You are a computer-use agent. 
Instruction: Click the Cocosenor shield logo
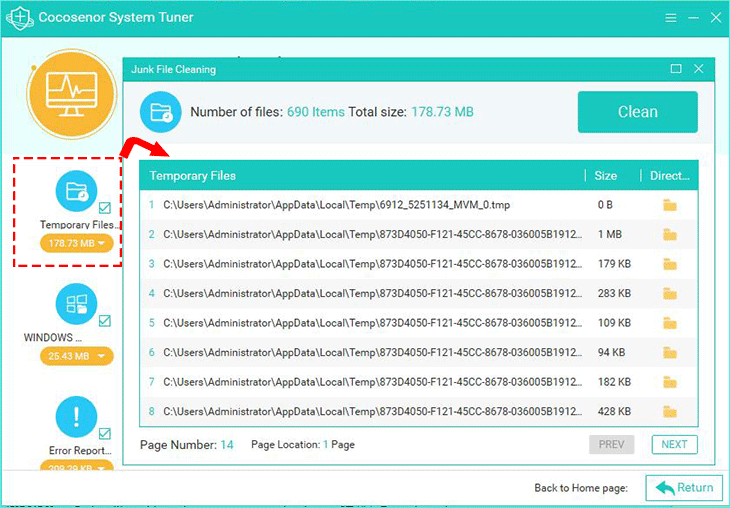pos(19,18)
